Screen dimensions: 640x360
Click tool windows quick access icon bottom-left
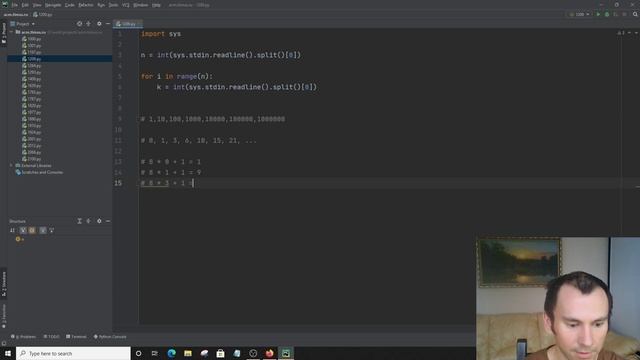click(4, 343)
